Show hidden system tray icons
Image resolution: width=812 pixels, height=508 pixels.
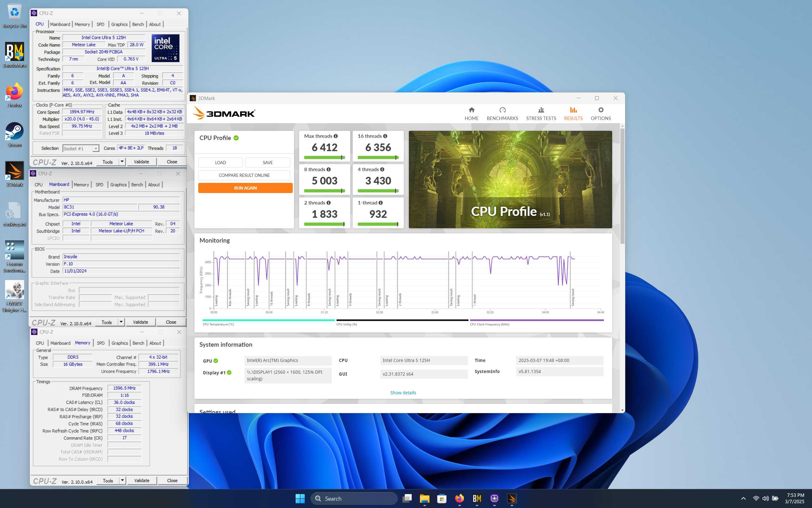pyautogui.click(x=743, y=498)
